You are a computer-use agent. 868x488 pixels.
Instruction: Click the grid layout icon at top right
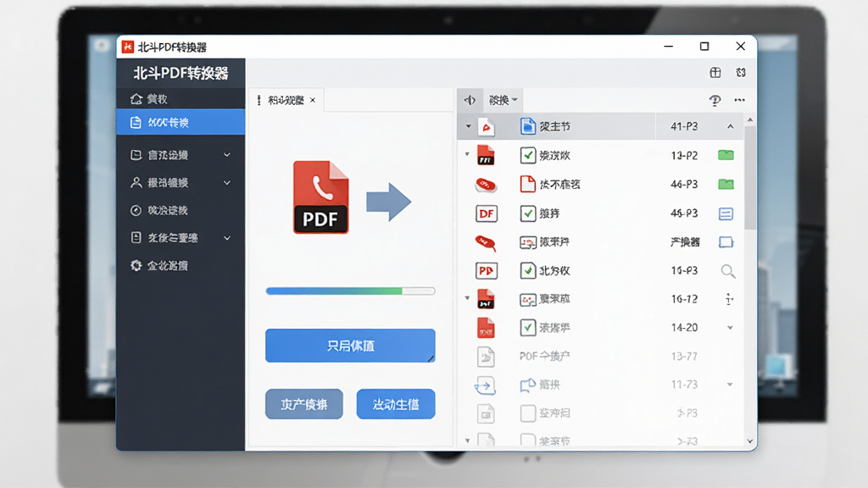click(715, 73)
